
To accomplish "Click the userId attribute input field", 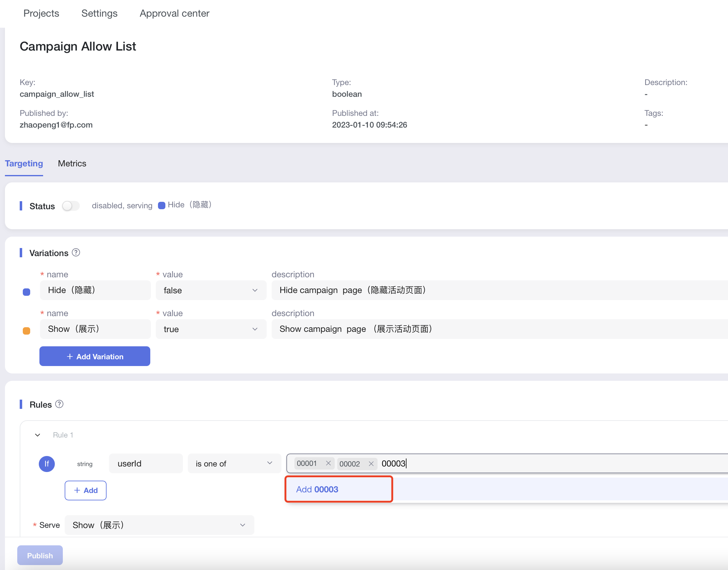I will 146,463.
